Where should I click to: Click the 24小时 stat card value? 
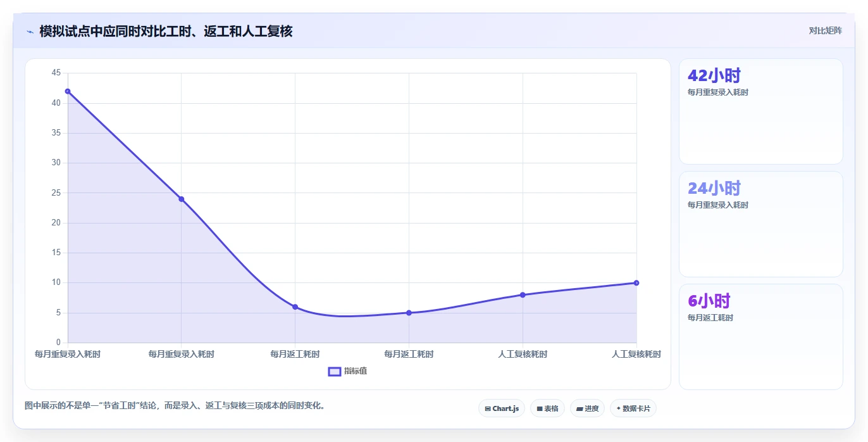click(x=714, y=188)
